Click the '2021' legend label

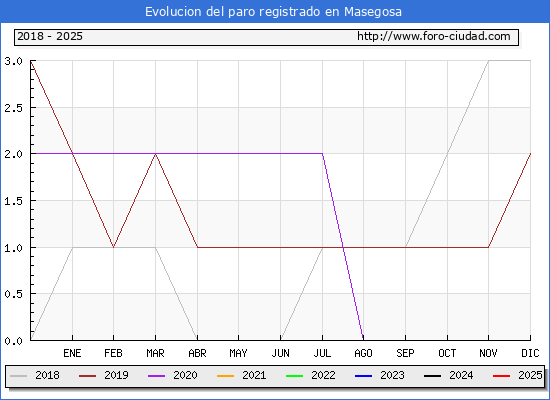coord(254,375)
